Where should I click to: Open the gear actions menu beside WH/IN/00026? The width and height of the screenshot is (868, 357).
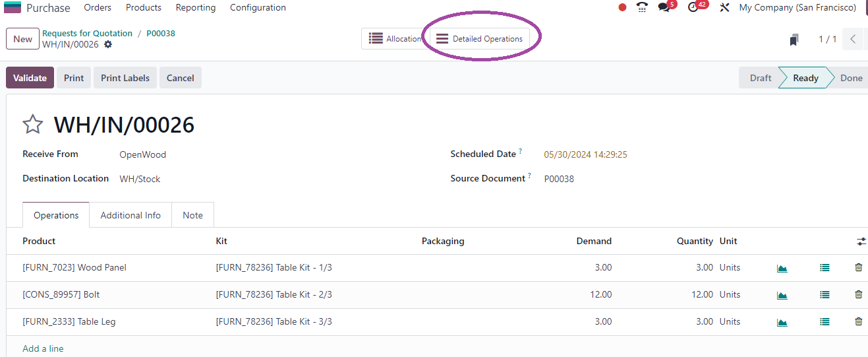coord(108,44)
